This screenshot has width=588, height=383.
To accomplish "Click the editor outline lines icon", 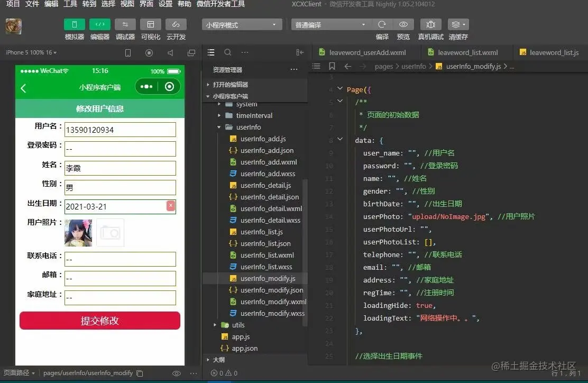I will pos(316,67).
